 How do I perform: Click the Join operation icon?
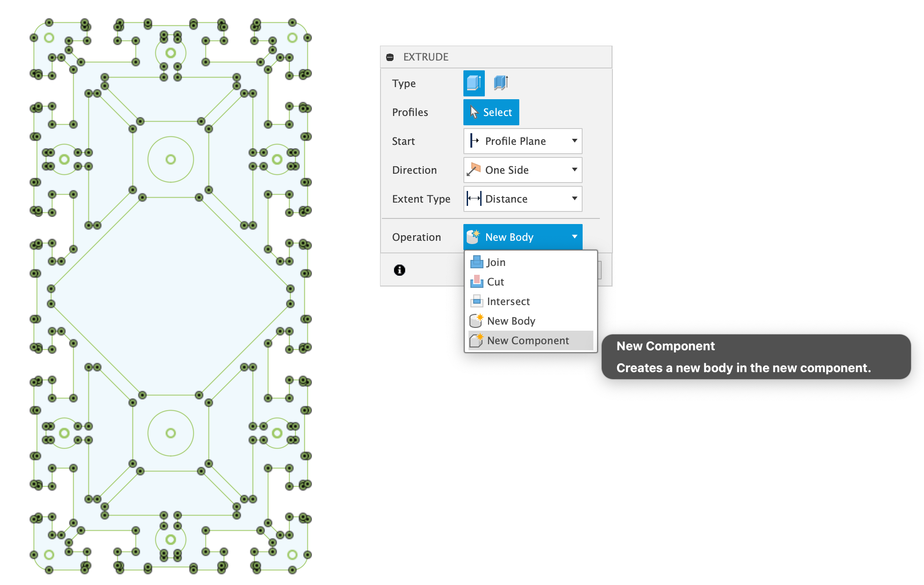click(x=476, y=262)
